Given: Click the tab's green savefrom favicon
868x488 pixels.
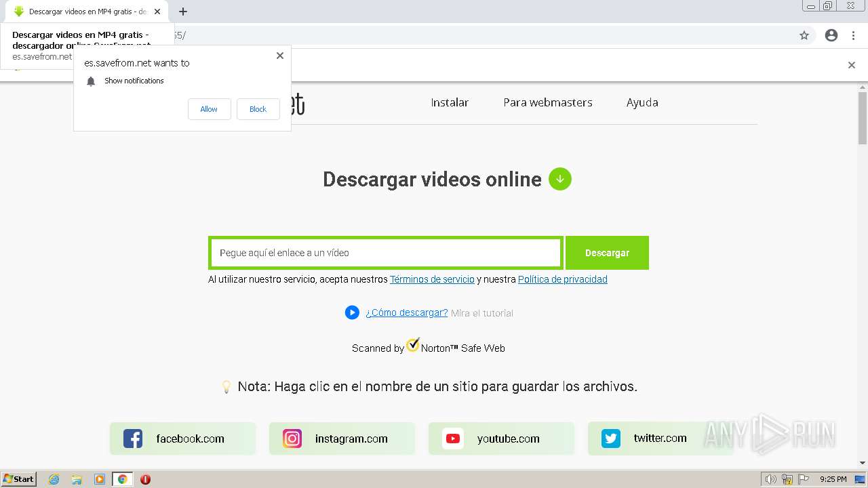Looking at the screenshot, I should (x=19, y=12).
